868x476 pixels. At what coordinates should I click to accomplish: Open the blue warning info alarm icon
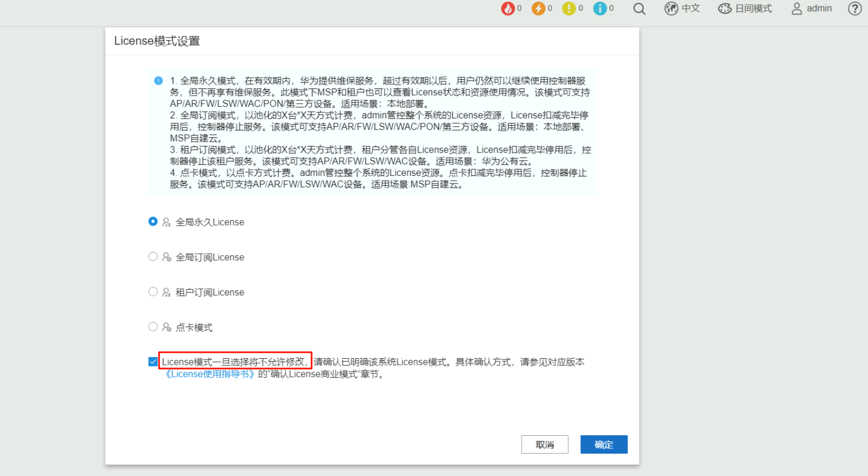click(599, 9)
